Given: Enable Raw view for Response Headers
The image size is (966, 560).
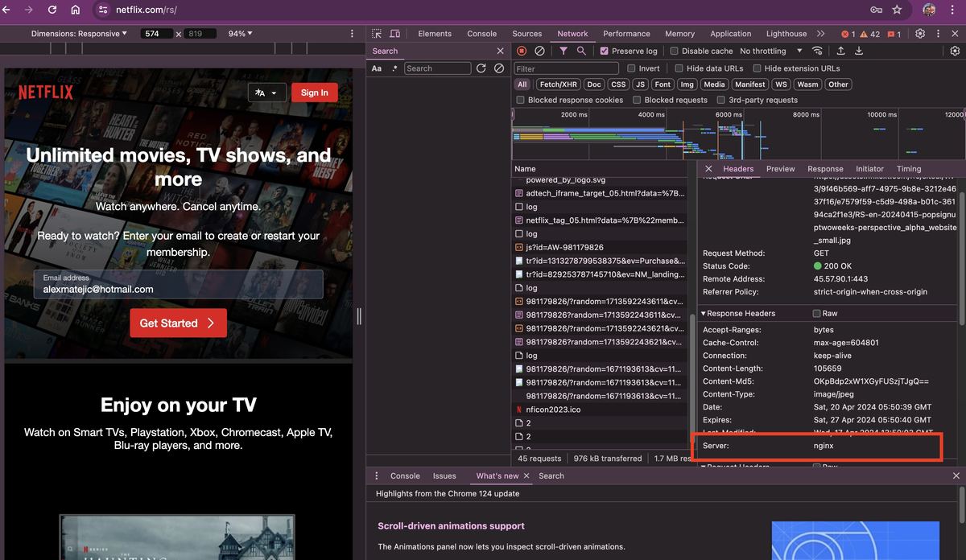Looking at the screenshot, I should [816, 313].
